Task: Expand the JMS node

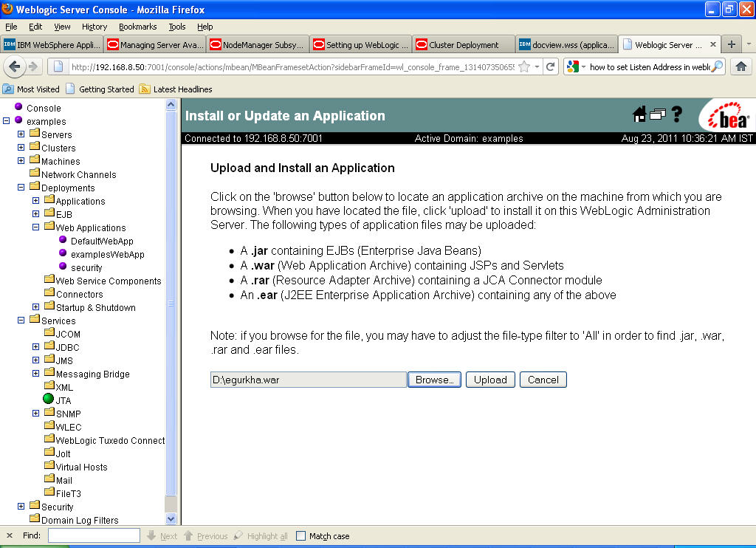Action: pyautogui.click(x=35, y=360)
